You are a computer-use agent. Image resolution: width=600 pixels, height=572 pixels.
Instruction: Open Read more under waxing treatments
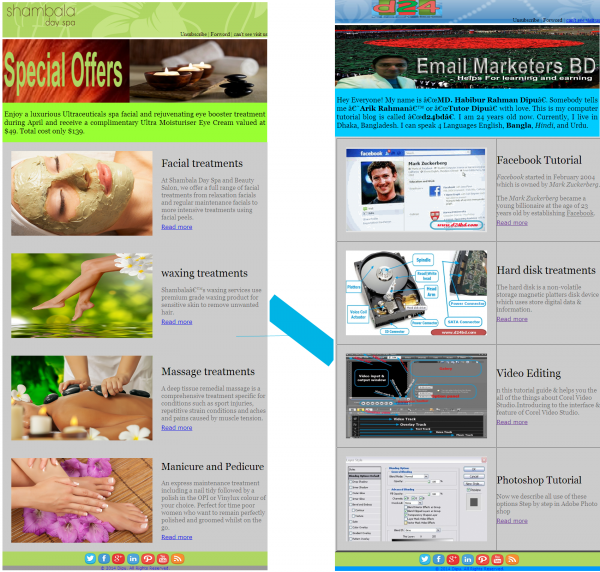(x=177, y=322)
